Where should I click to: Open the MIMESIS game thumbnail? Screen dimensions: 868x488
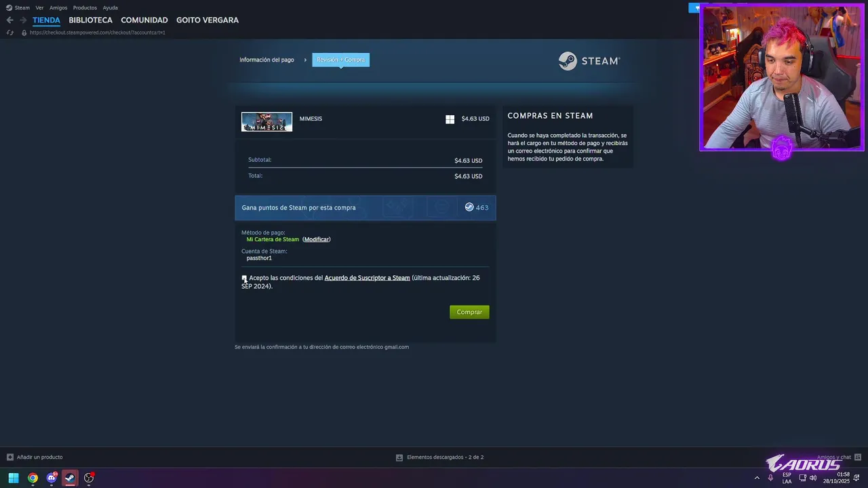(267, 121)
